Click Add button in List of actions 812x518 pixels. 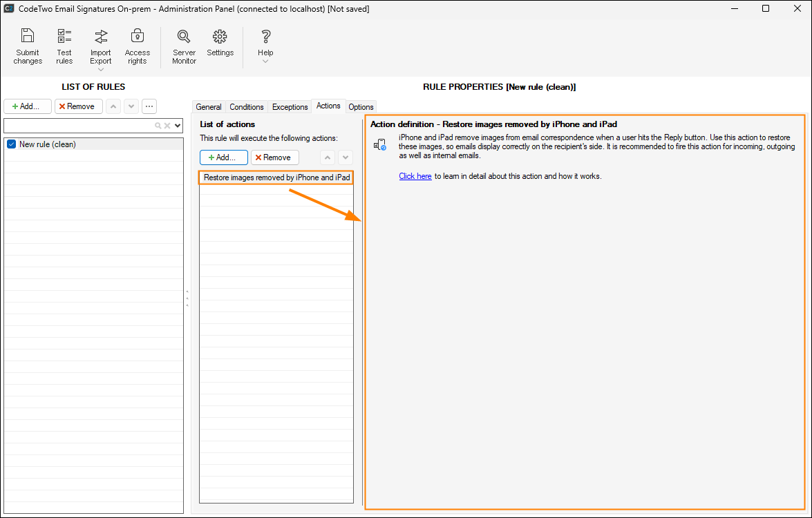pyautogui.click(x=223, y=157)
